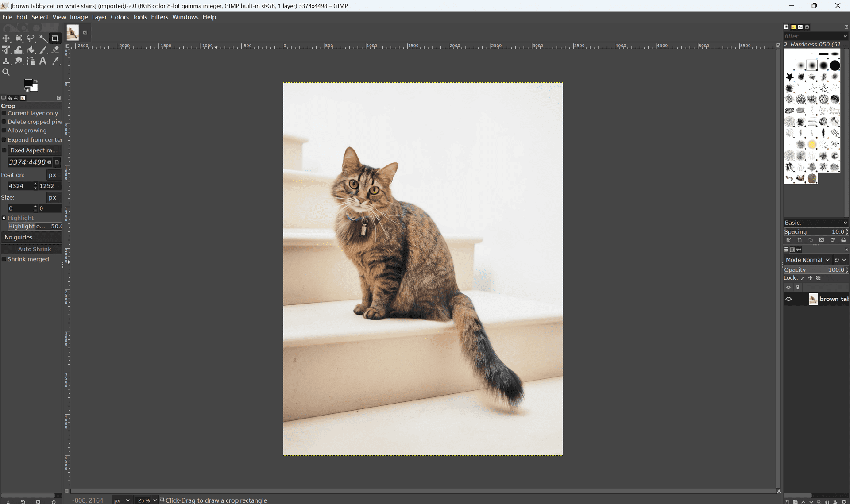Enable Allow growing checkbox

(4, 131)
